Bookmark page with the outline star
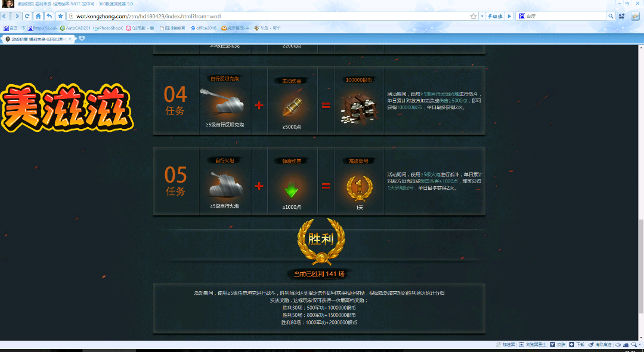The width and height of the screenshot is (644, 352). pos(473,16)
